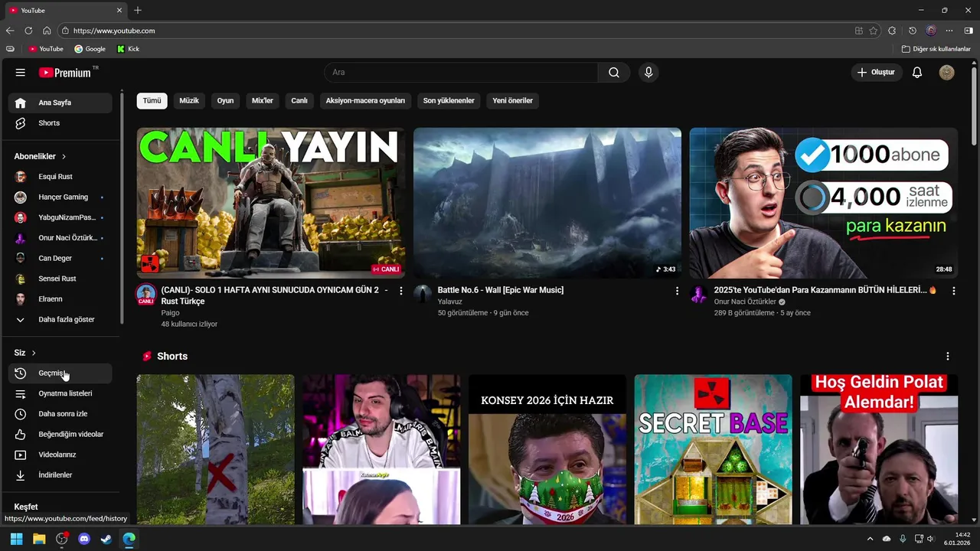Screen dimensions: 980x551
Task: Open the Kick bookmark
Action: 128,49
